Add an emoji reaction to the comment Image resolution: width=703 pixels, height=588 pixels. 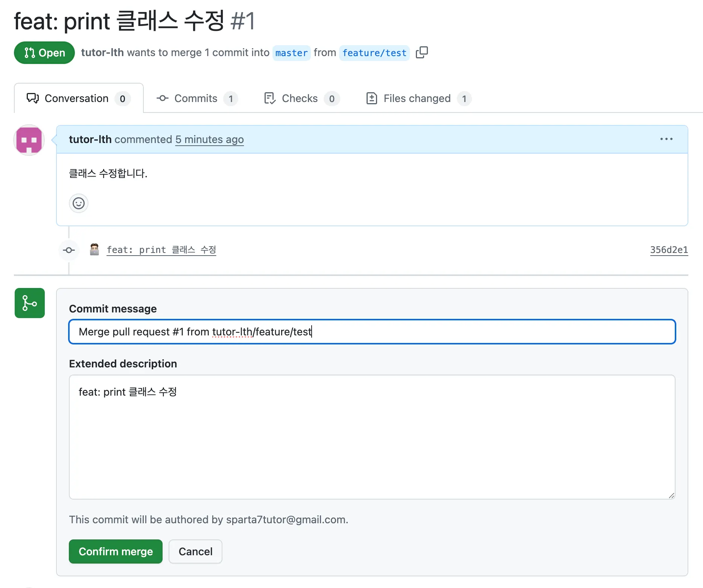point(79,203)
